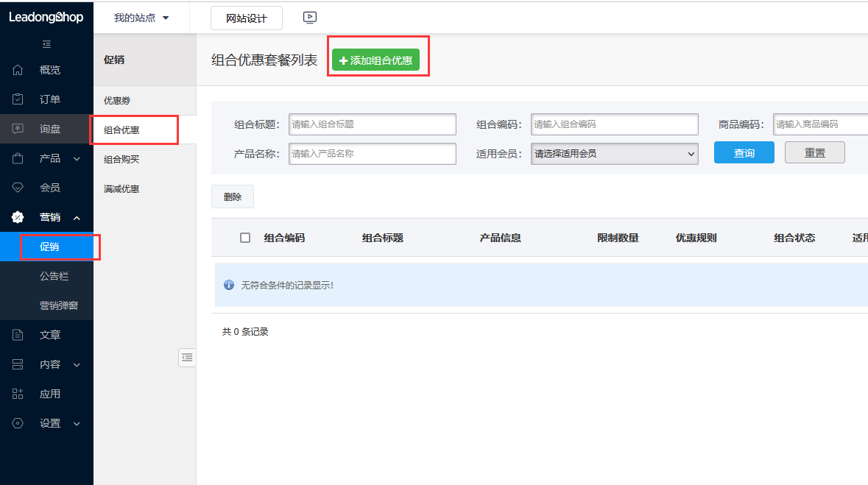This screenshot has width=868, height=485.
Task: Click the 会员 member diamond icon
Action: pyautogui.click(x=18, y=188)
